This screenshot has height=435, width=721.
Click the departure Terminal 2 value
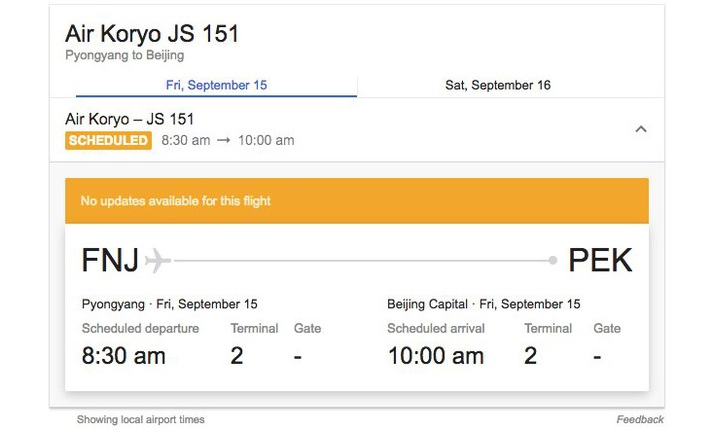coord(237,355)
